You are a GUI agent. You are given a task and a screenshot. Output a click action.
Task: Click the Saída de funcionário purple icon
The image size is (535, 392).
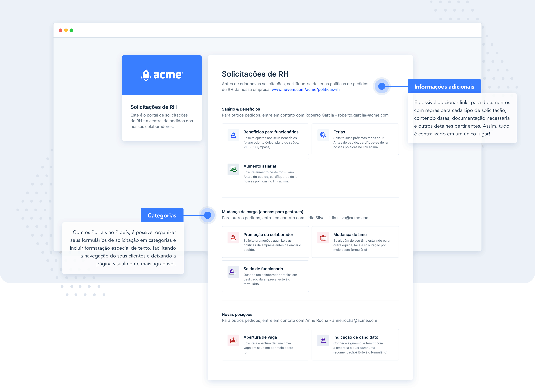(233, 272)
